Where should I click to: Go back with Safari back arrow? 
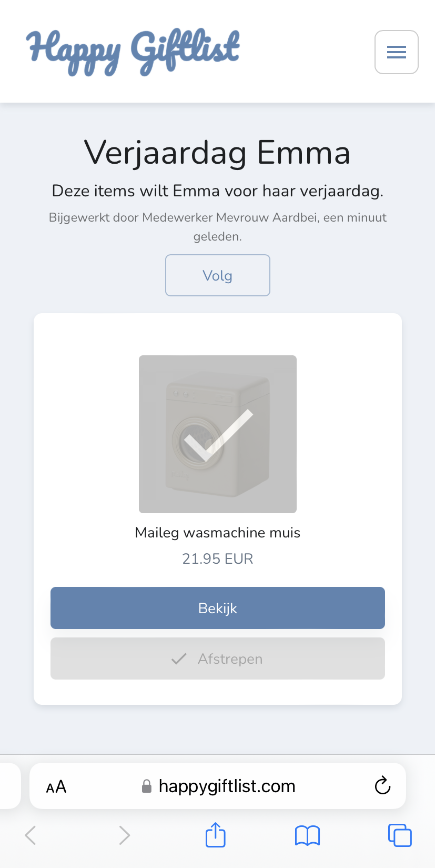[x=31, y=835]
